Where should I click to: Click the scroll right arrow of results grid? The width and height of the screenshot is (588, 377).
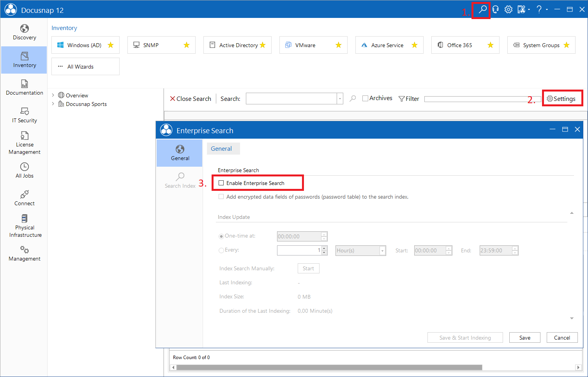[x=578, y=367]
